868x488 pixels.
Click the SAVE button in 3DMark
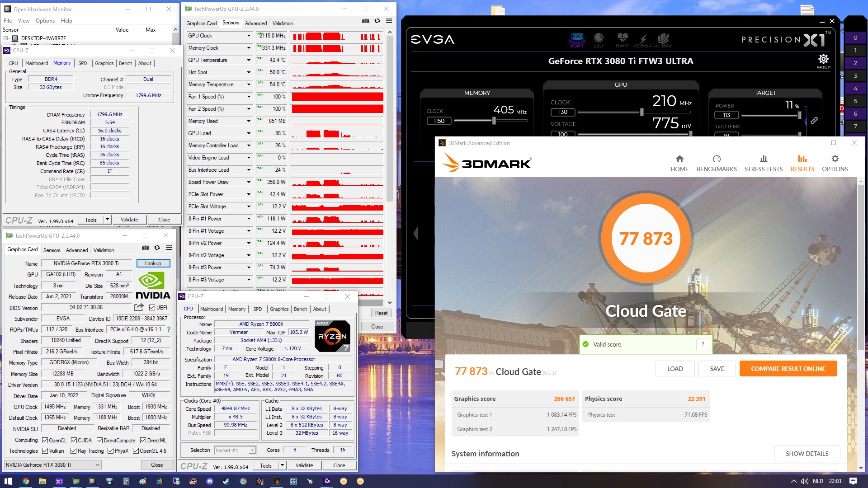(717, 369)
